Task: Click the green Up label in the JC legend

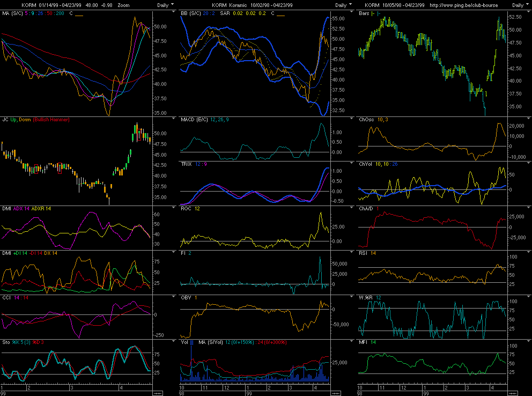Action: pos(13,120)
